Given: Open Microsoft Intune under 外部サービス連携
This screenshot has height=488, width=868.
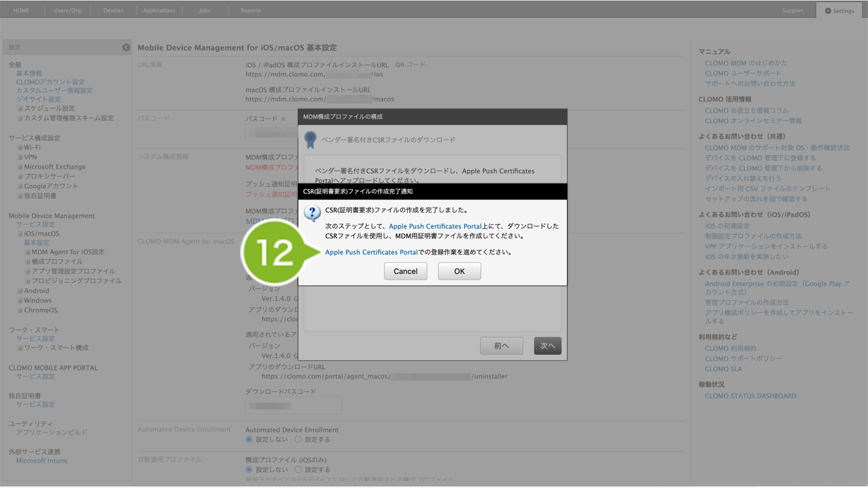Looking at the screenshot, I should pos(41,461).
